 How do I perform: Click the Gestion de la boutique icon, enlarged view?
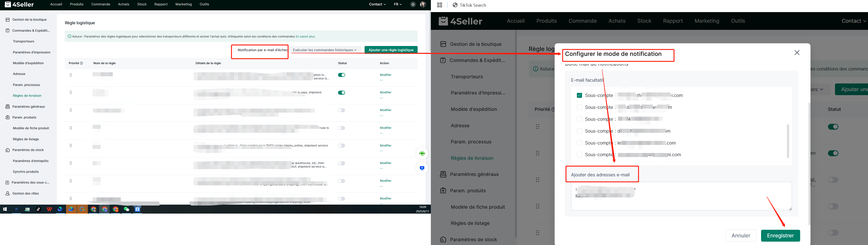443,44
